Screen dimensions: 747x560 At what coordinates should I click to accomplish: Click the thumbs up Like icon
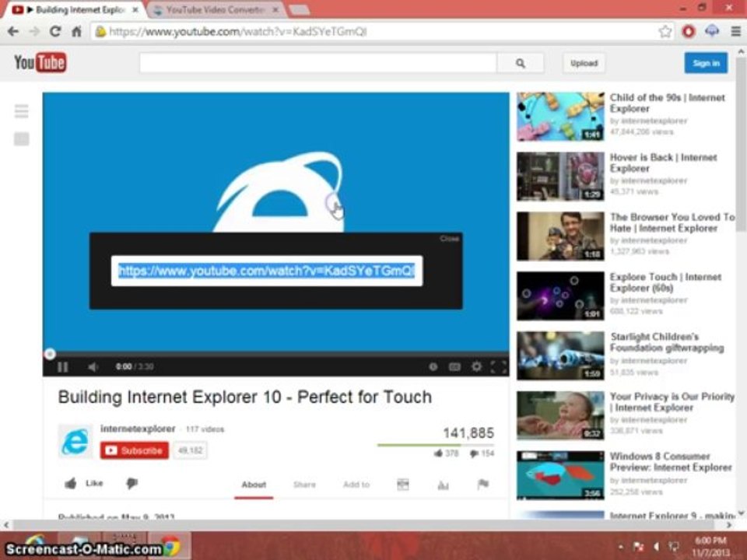coord(71,484)
